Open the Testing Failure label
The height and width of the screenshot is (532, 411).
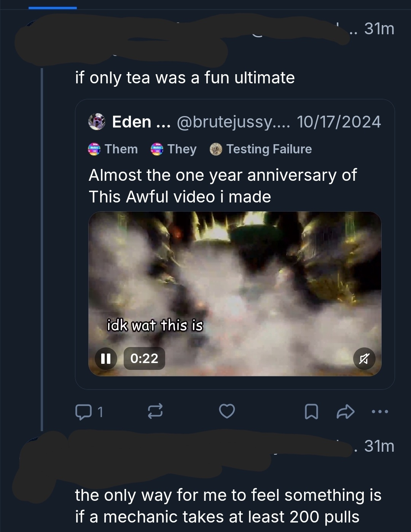(x=261, y=149)
